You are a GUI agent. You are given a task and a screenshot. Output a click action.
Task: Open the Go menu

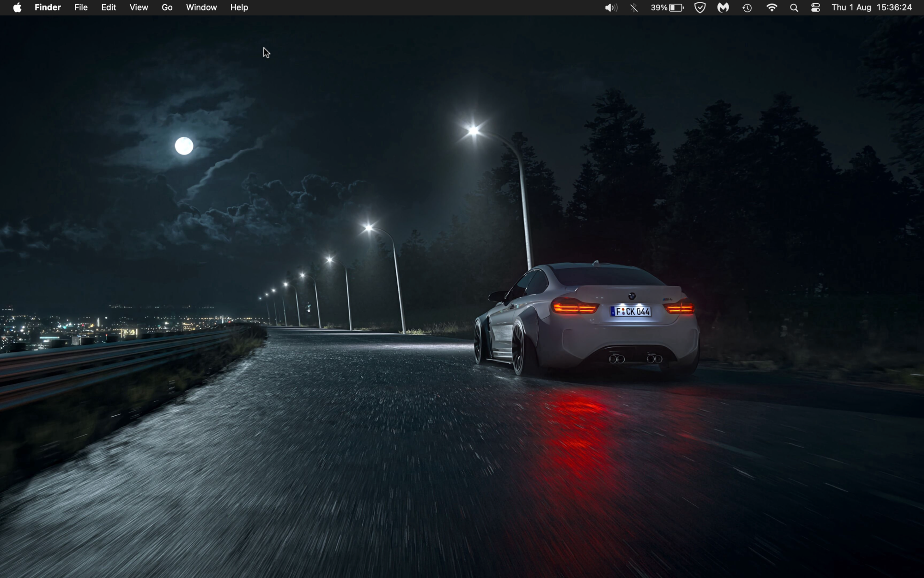coord(167,7)
